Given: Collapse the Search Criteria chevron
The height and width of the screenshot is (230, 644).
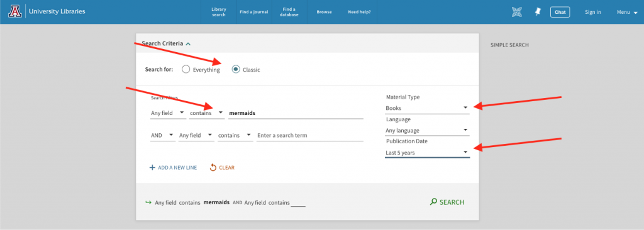Looking at the screenshot, I should [x=188, y=43].
